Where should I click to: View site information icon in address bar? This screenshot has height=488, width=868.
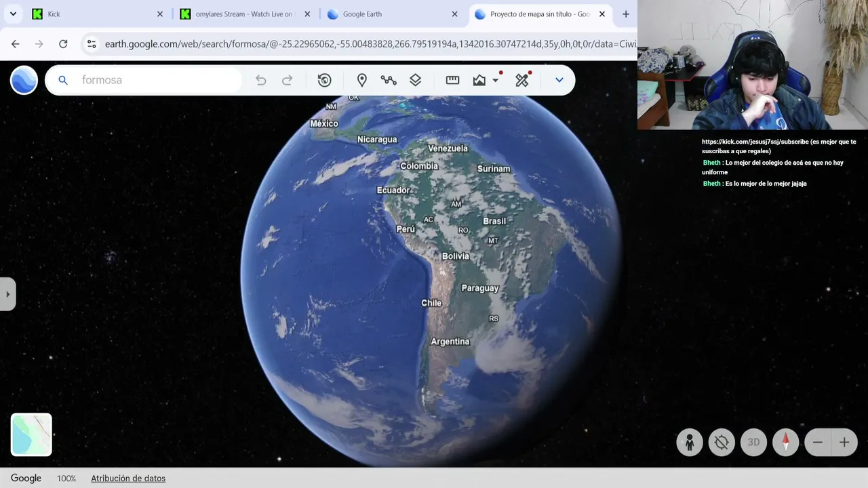point(92,44)
